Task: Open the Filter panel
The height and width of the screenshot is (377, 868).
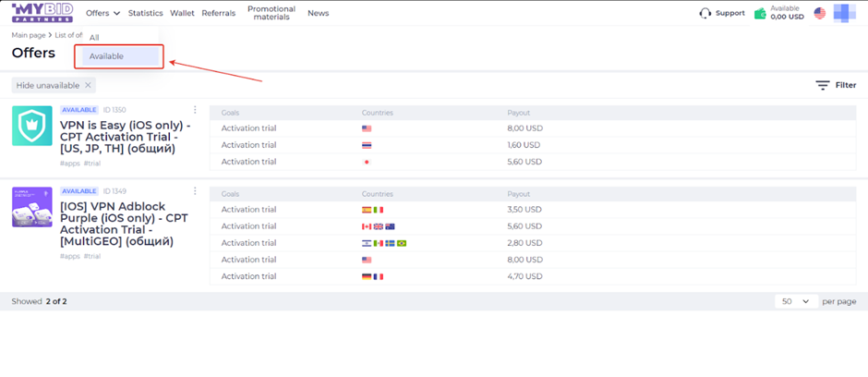Action: 836,85
